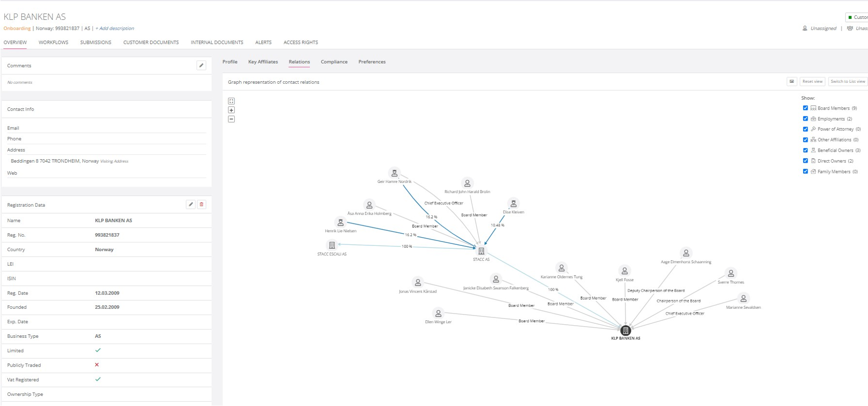Open the Overview tab
Screen dimensions: 868x406
pos(15,42)
